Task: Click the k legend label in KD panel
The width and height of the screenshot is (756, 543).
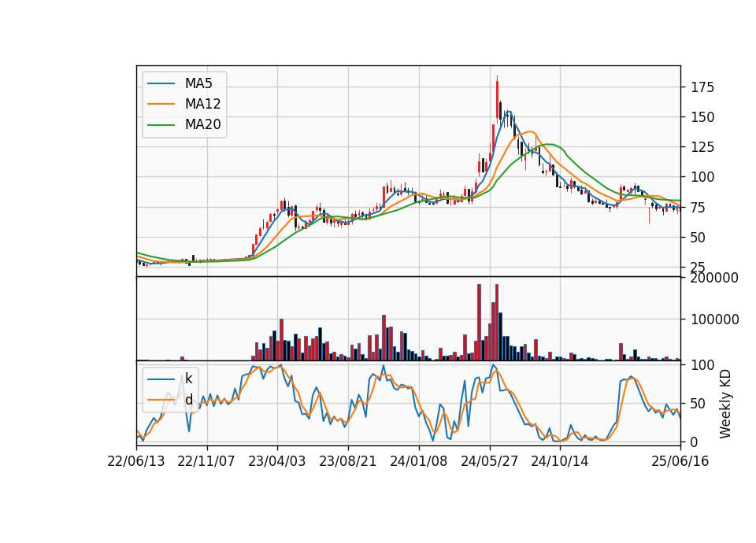Action: click(x=188, y=379)
